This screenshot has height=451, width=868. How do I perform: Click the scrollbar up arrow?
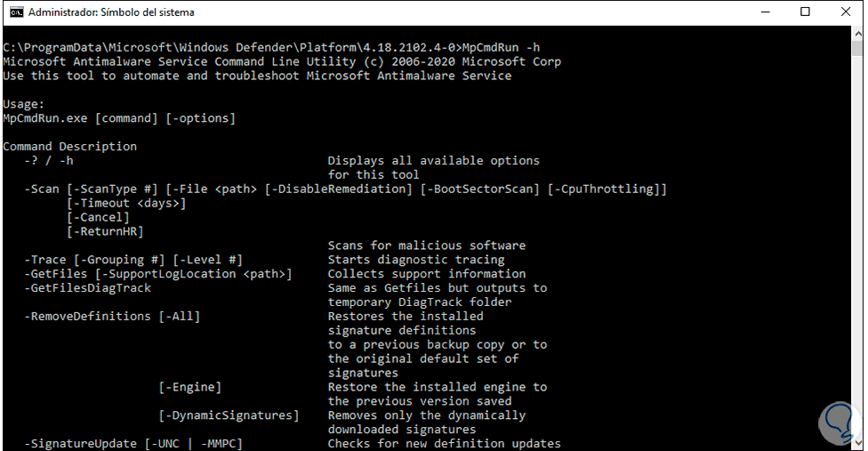[858, 32]
